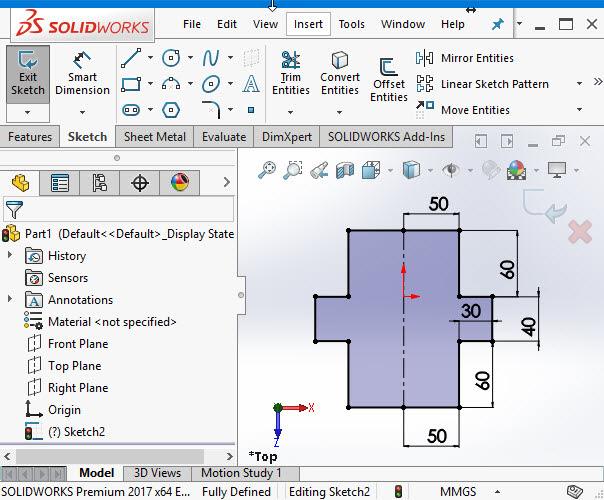
Task: Activate Trim Entities tool
Action: coord(291,73)
